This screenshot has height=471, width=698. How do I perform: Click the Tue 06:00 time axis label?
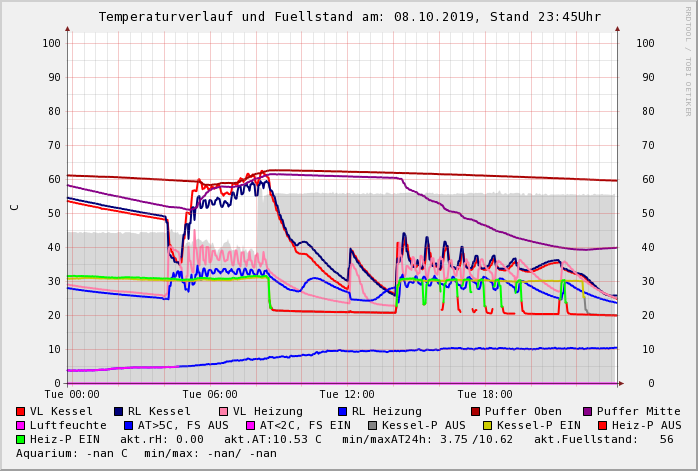210,394
